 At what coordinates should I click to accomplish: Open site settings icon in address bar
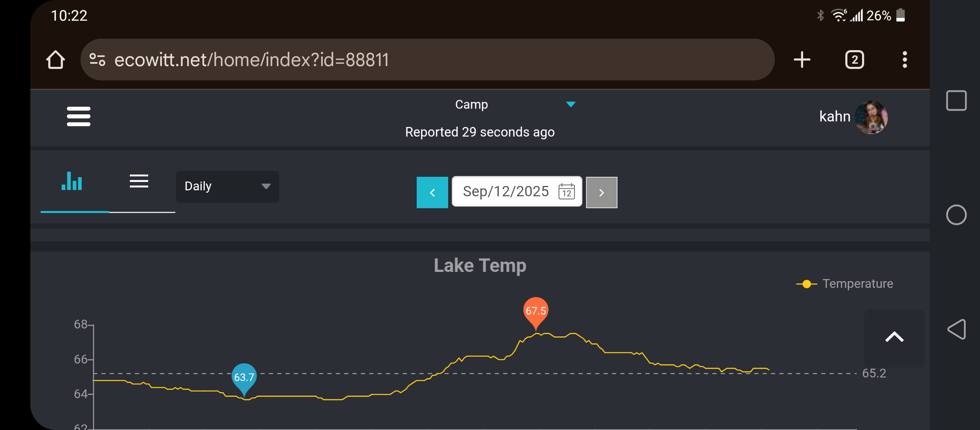pyautogui.click(x=97, y=60)
